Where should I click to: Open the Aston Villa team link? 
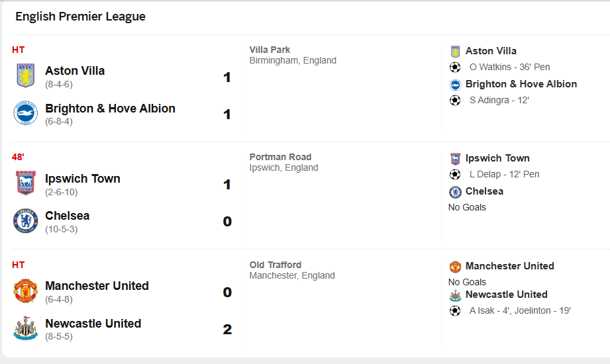point(75,71)
